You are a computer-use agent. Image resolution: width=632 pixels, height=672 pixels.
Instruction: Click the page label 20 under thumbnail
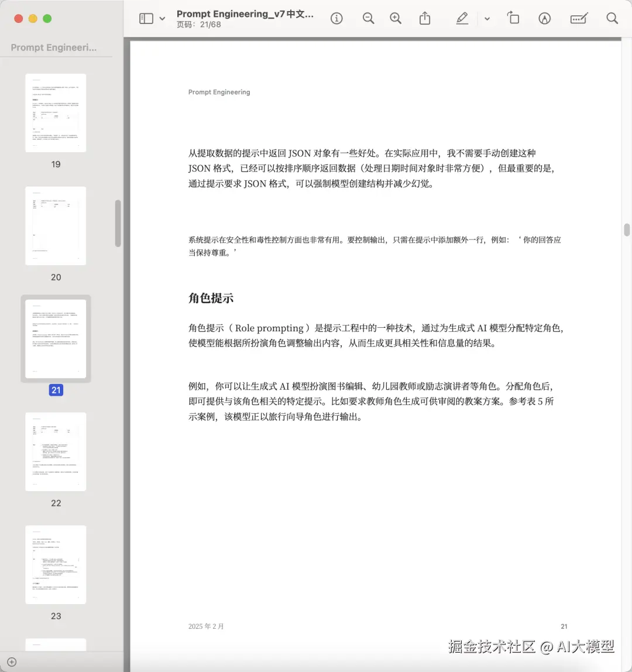[56, 277]
